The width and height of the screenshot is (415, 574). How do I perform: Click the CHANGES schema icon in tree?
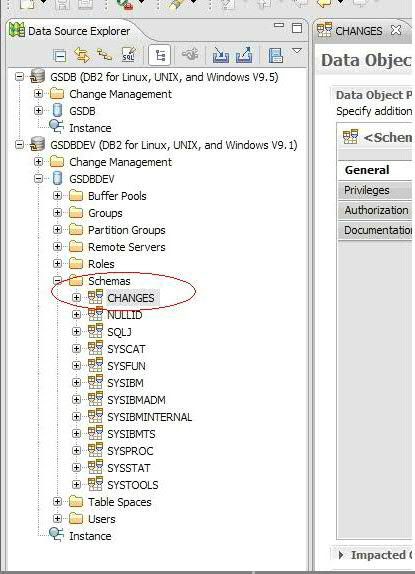pos(95,297)
